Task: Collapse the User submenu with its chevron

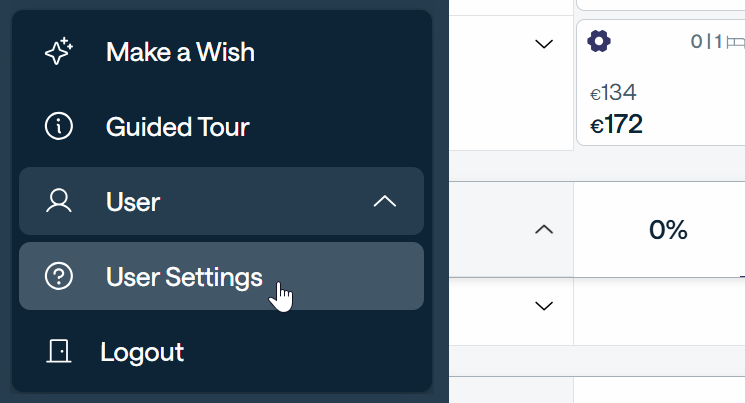Action: pos(385,201)
